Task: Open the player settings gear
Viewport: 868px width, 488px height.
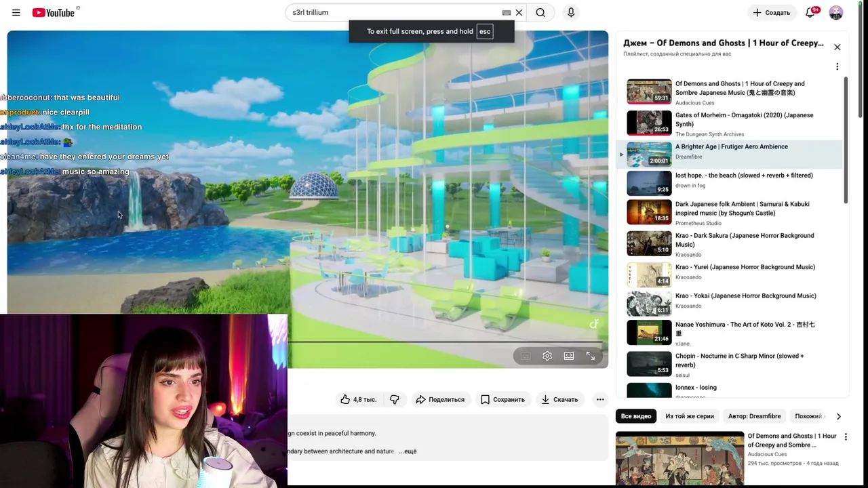Action: (x=547, y=356)
